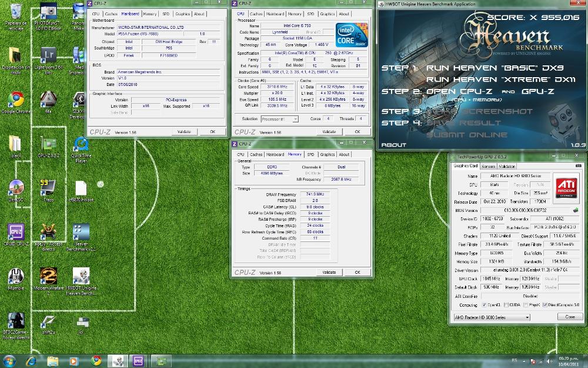Open the lol desktop shortcut
The width and height of the screenshot is (588, 368).
click(81, 324)
